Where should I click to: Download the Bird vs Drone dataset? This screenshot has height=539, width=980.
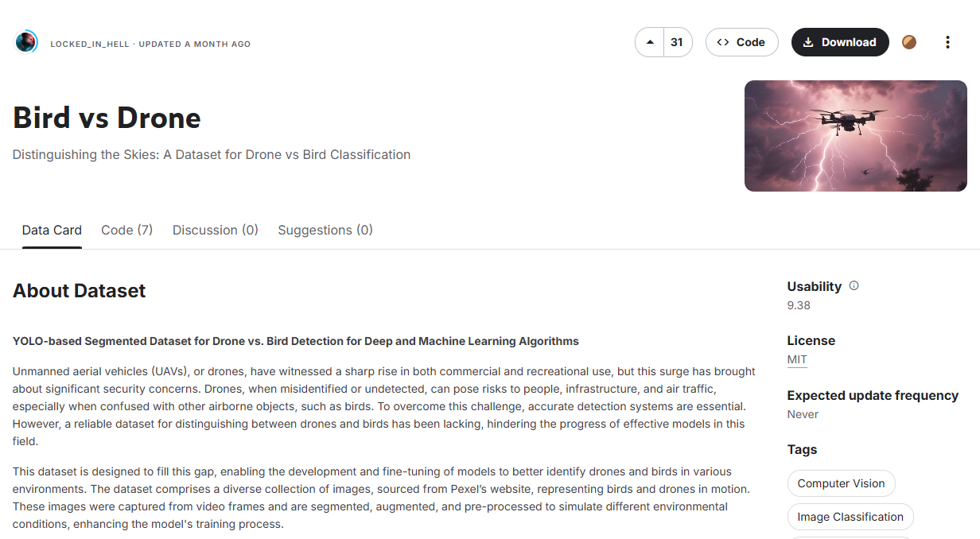pos(840,42)
